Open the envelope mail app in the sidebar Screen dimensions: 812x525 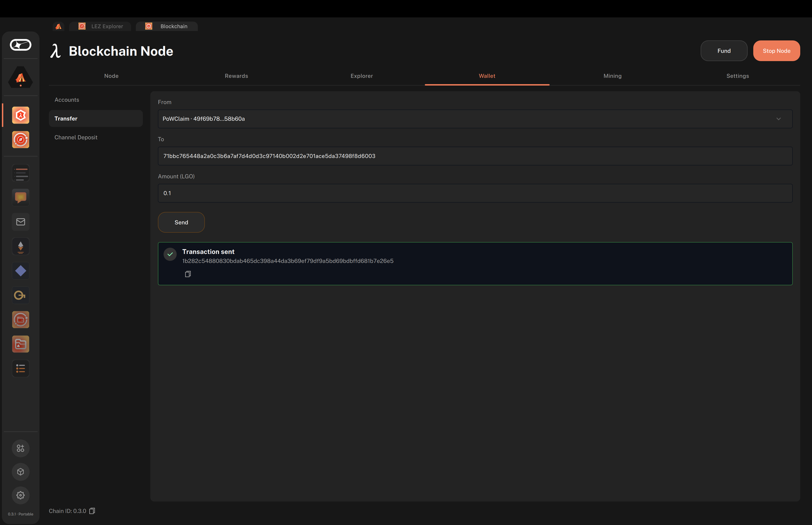pos(21,222)
